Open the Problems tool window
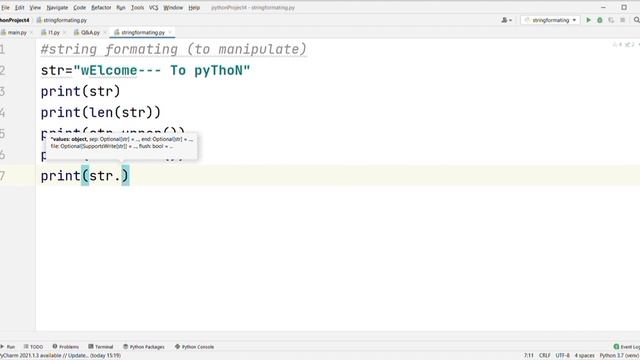The image size is (640, 360). tap(66, 347)
